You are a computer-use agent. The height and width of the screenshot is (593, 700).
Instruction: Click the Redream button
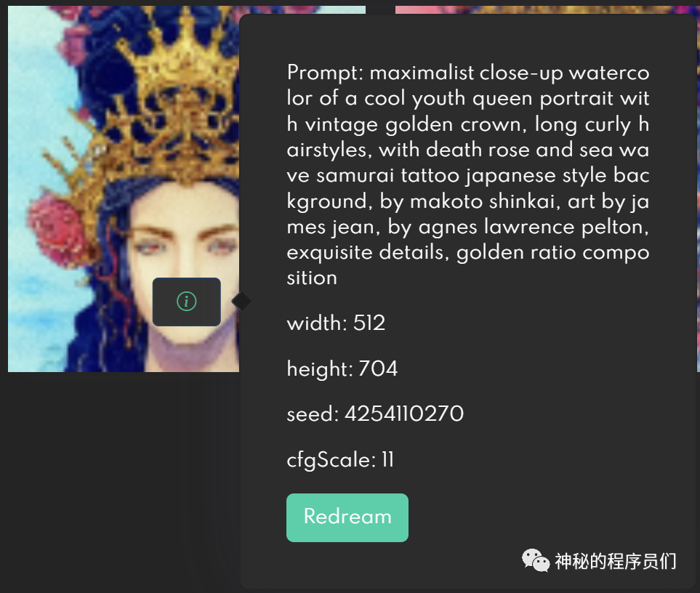coord(347,517)
